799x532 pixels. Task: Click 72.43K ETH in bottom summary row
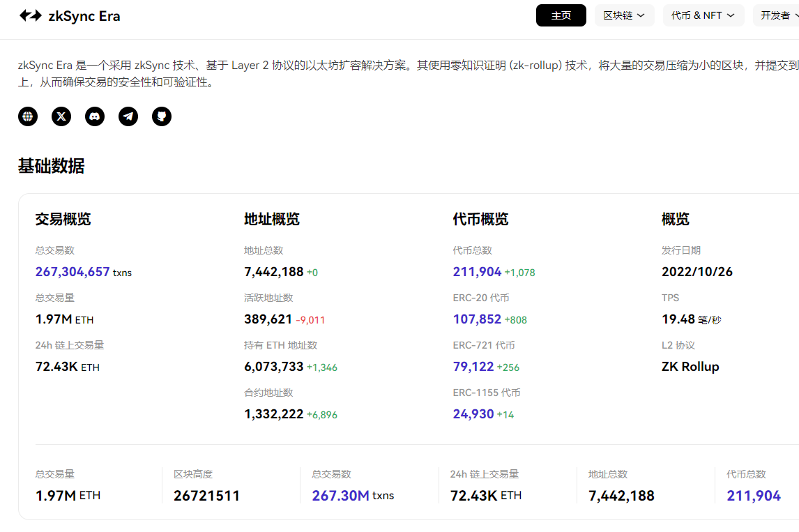point(486,496)
